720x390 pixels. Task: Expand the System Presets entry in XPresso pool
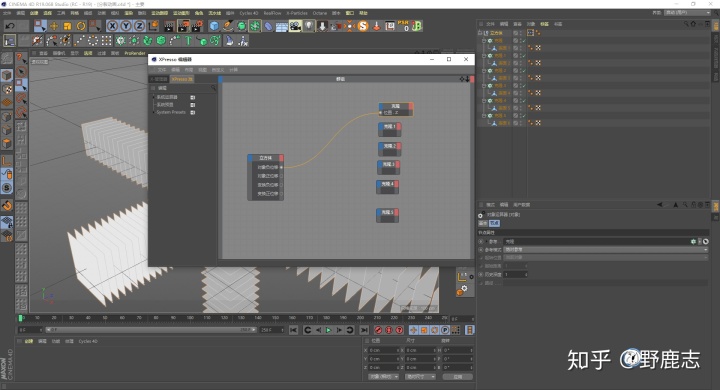point(154,112)
